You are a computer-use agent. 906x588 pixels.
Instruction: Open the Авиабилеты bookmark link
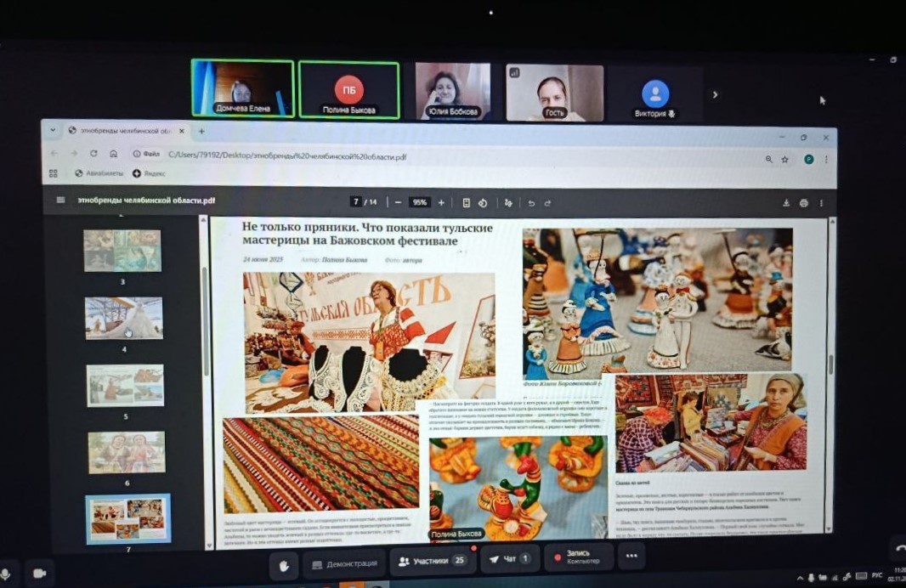pos(99,173)
